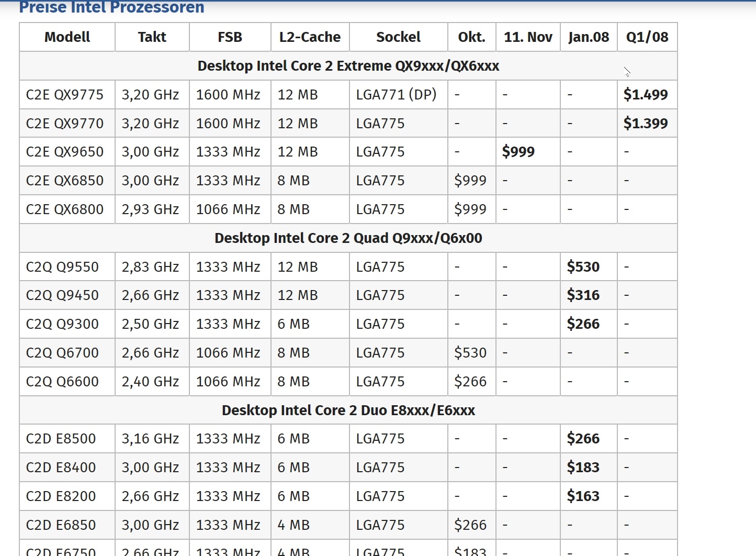Click the $530 price in Q6700 row
Viewport: 756px width, 556px height.
pos(470,353)
